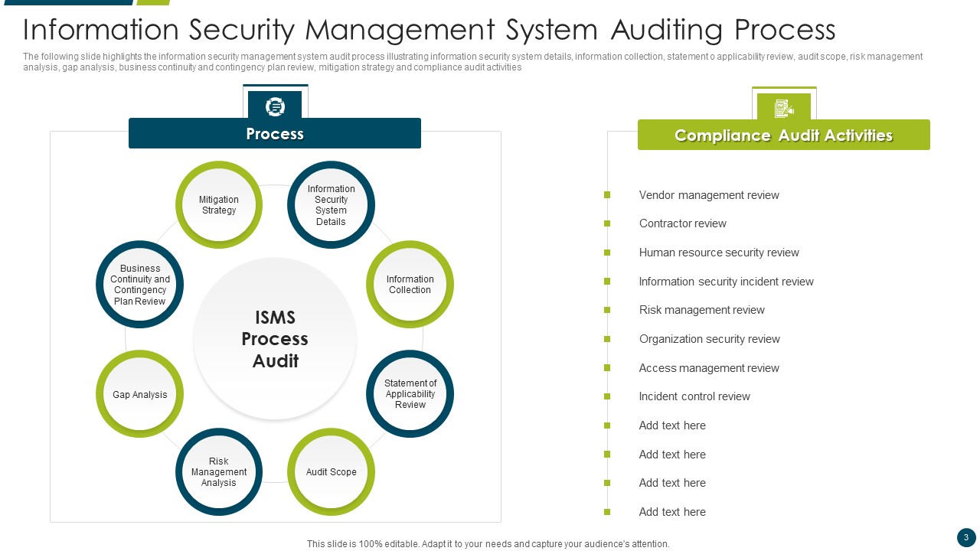Click the Process header icon

click(275, 106)
